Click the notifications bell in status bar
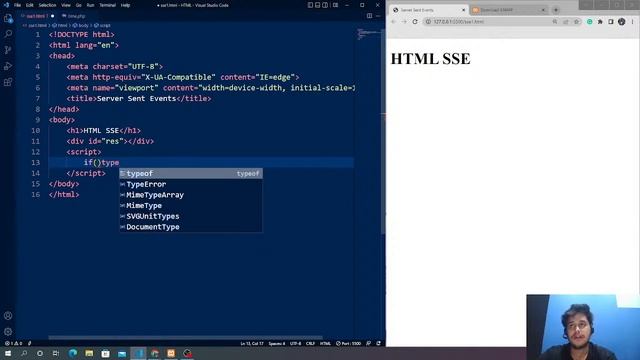Image resolution: width=640 pixels, height=360 pixels. coord(378,343)
